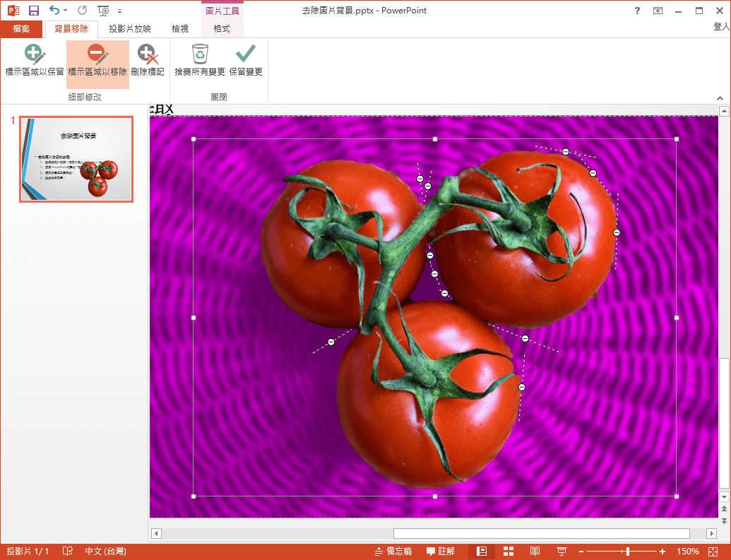Image resolution: width=731 pixels, height=560 pixels.
Task: Click the left-middle selection handle
Action: (x=194, y=318)
